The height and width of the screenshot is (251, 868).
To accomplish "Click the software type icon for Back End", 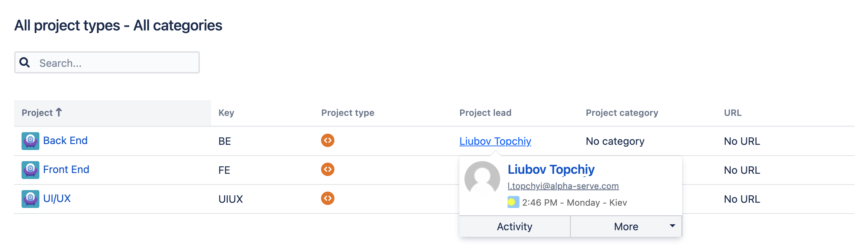I will 327,140.
